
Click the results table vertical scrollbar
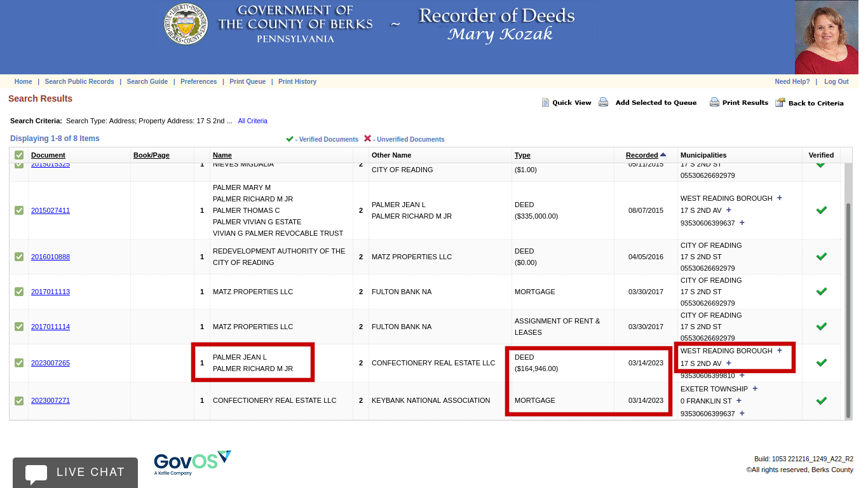pos(848,310)
